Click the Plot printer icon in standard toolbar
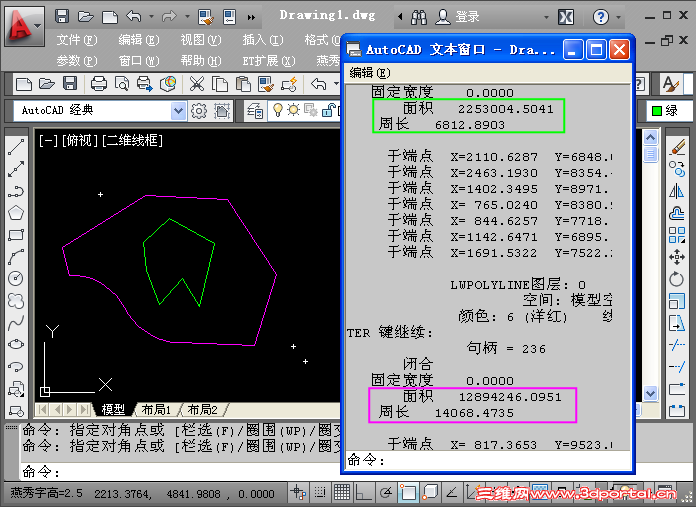 tap(99, 83)
